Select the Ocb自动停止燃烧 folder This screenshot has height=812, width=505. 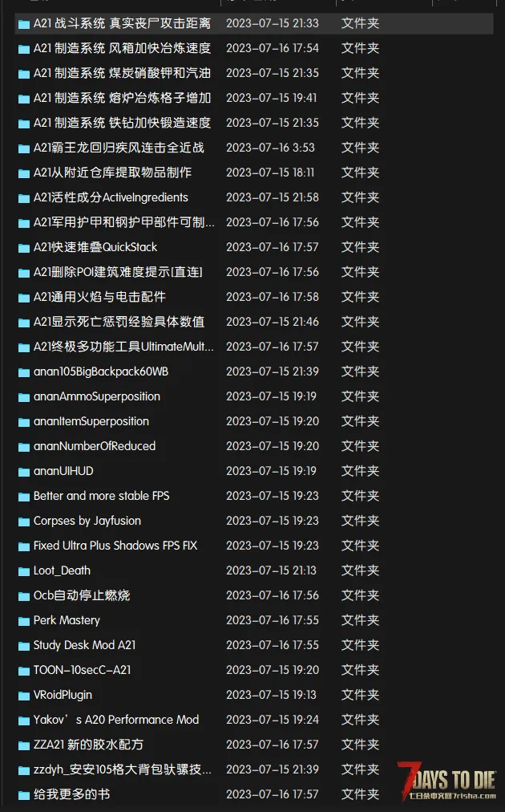point(82,595)
